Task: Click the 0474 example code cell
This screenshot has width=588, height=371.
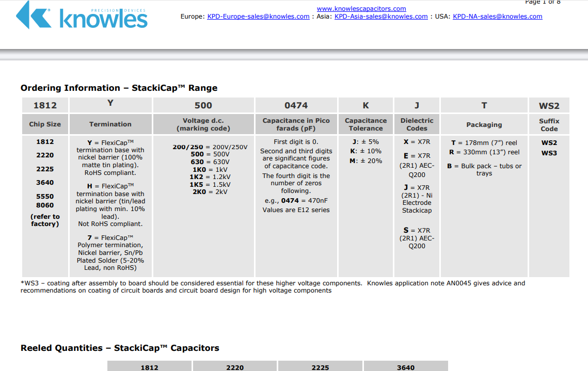Action: (296, 105)
